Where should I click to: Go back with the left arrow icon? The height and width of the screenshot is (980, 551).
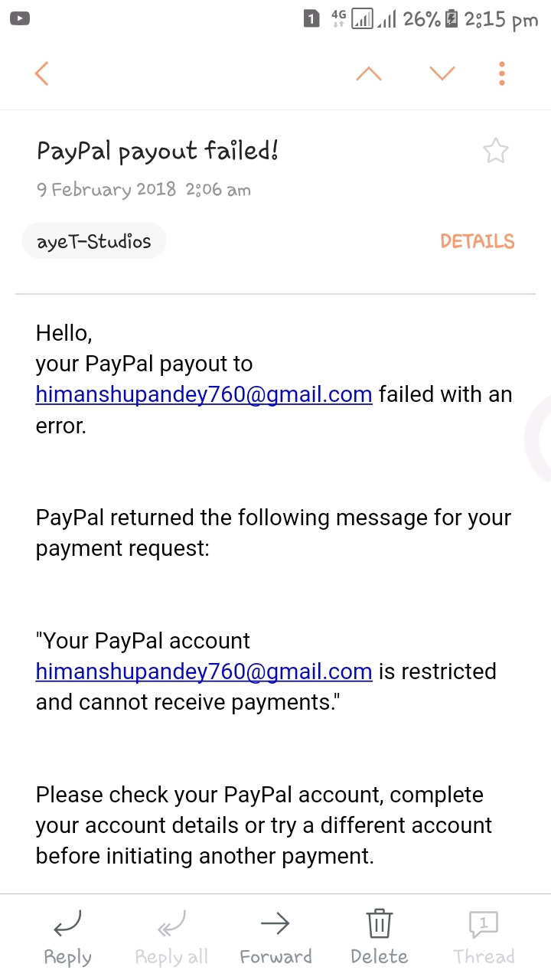click(42, 73)
